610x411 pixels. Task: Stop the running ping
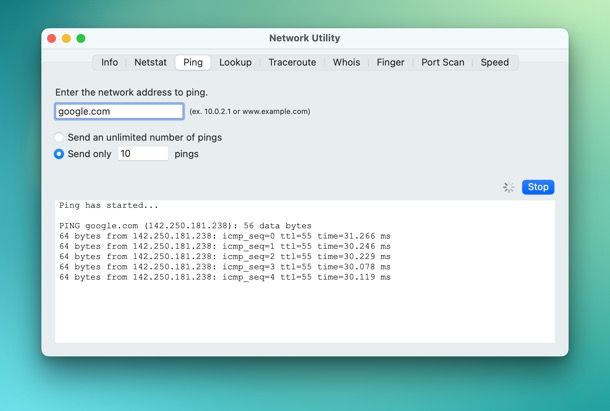(x=538, y=187)
